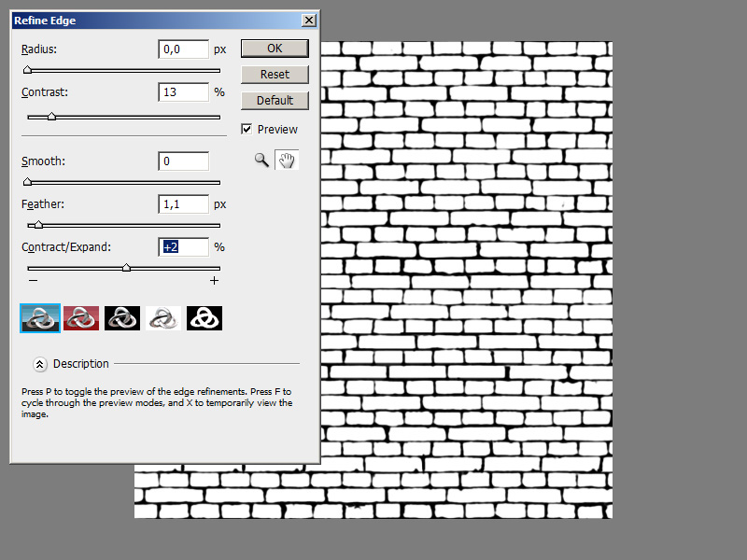
Task: Focus the Radius value field
Action: (x=183, y=49)
